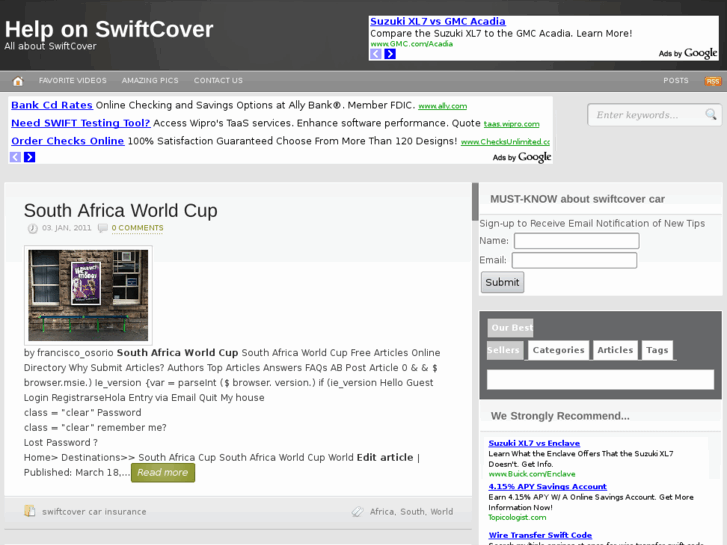Show next ad below nav bar
Viewport: 727px width, 545px height.
click(29, 157)
